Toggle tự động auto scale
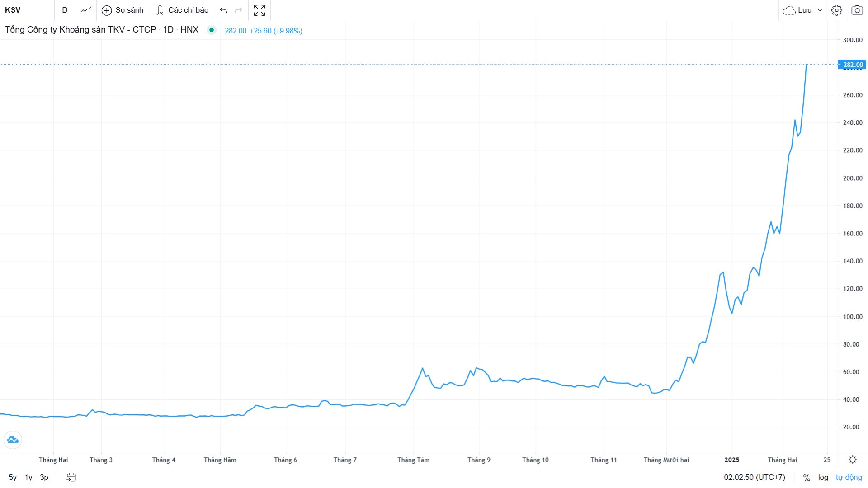868x488 pixels. [x=849, y=477]
